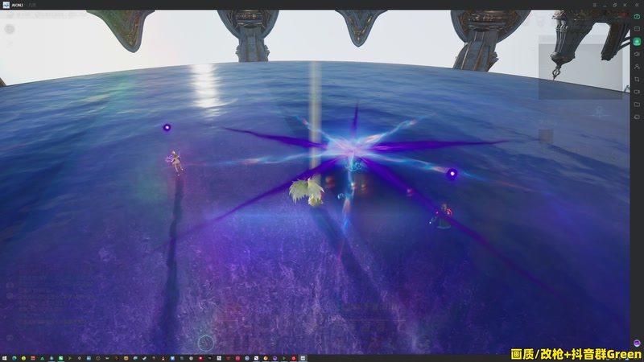644x362 pixels.
Task: Collapse the emulator sidebar with double-chevron
Action: [x=637, y=5]
